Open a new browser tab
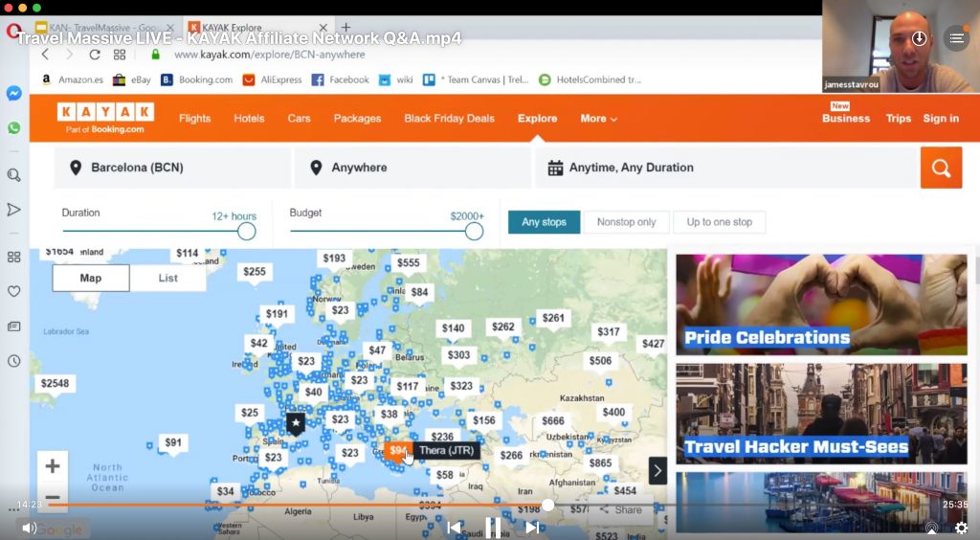 pyautogui.click(x=345, y=27)
